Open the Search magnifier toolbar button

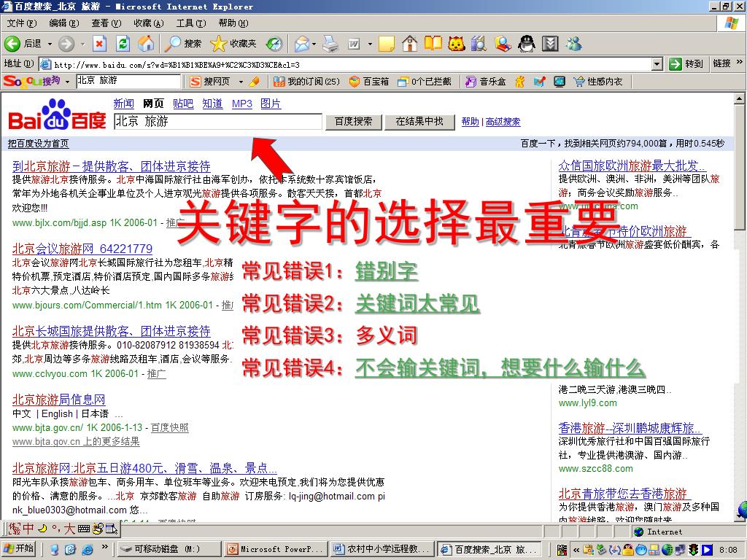[182, 44]
